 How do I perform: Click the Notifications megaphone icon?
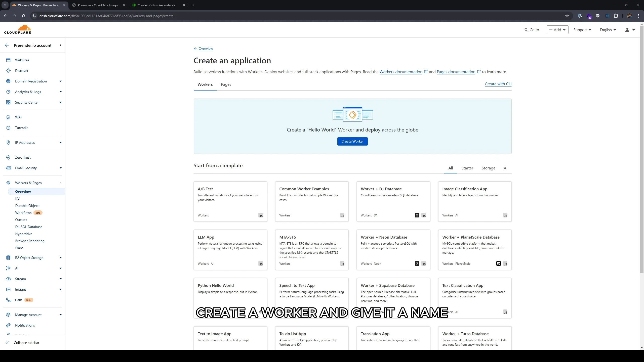(x=8, y=325)
